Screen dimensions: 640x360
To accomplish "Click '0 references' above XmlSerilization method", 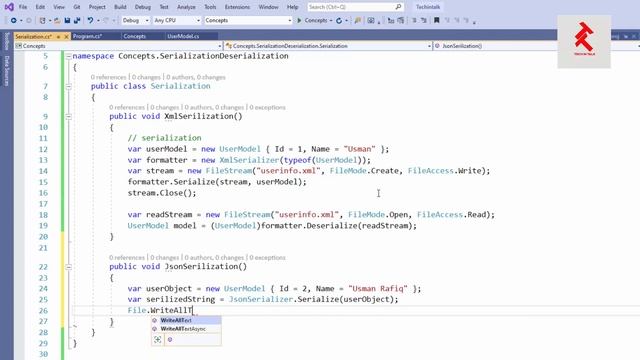I will tap(127, 107).
